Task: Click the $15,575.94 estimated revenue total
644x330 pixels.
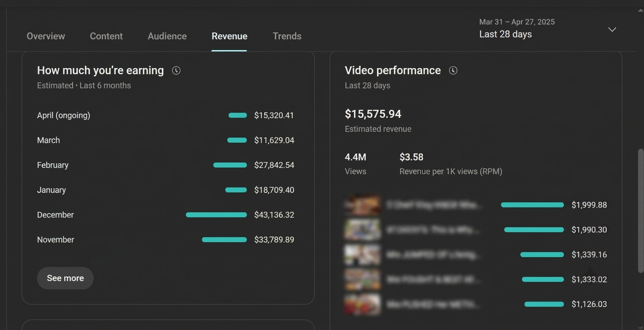Action: pyautogui.click(x=373, y=114)
